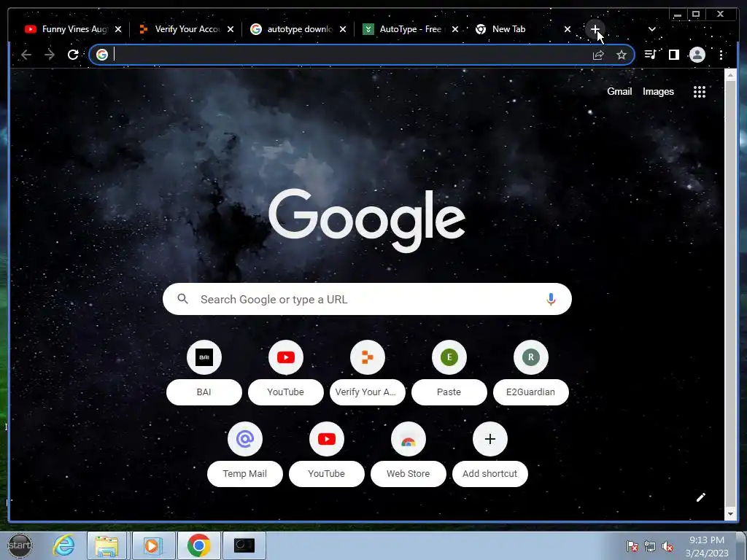Open the Paste shortcut
Image resolution: width=747 pixels, height=560 pixels.
(x=449, y=357)
